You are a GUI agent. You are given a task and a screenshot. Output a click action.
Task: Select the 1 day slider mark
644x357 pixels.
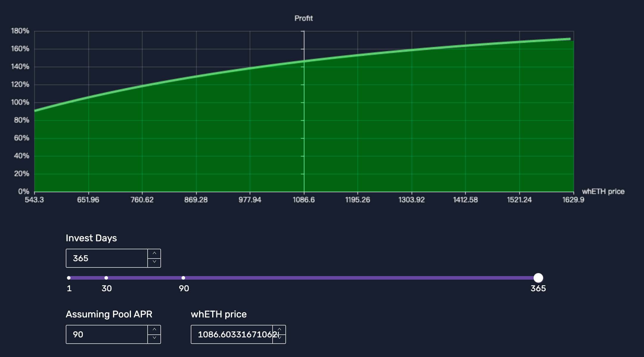(x=69, y=278)
